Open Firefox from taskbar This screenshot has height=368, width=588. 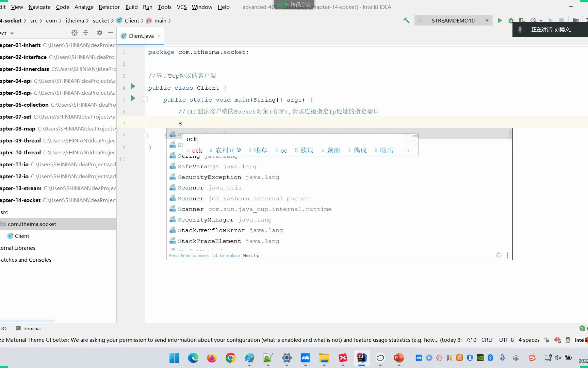click(212, 358)
